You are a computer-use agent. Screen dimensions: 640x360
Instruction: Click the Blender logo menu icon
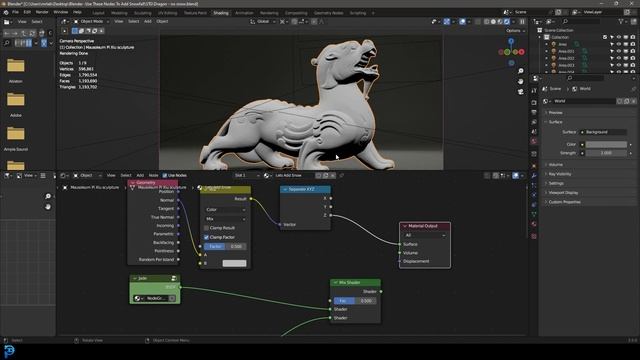(6, 12)
